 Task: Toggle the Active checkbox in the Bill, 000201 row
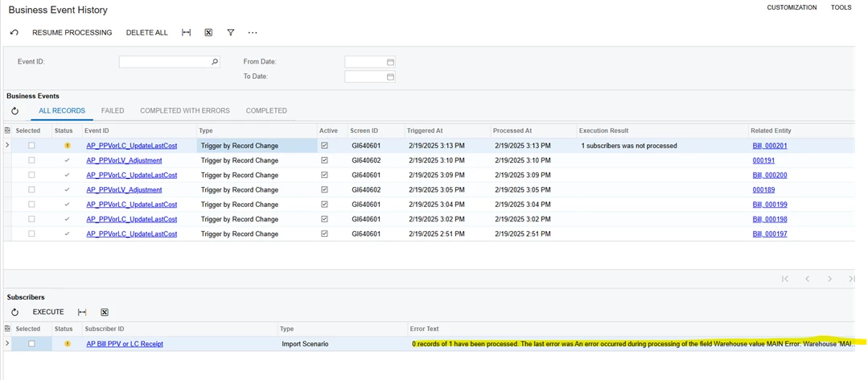(x=324, y=146)
